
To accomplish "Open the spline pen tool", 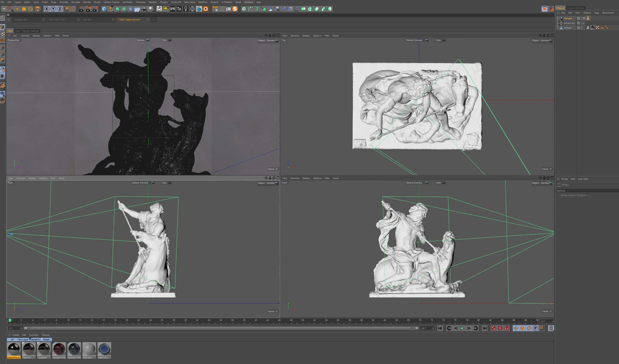I will coord(111,9).
